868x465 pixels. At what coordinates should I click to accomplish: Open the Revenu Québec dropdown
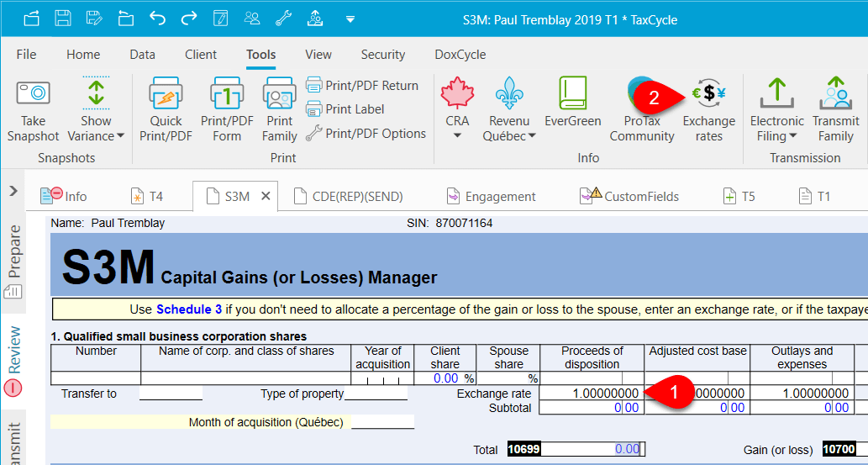click(509, 111)
